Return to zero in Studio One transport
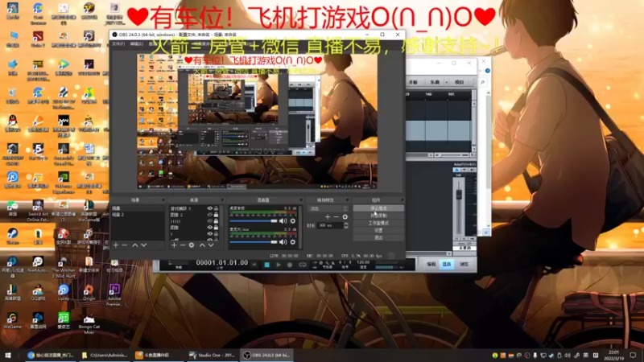 254,265
